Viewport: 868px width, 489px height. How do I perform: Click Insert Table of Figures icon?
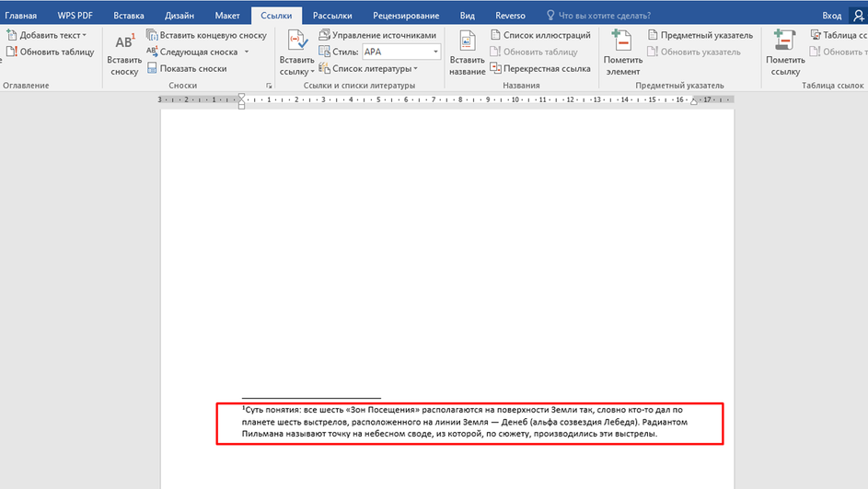[x=495, y=35]
